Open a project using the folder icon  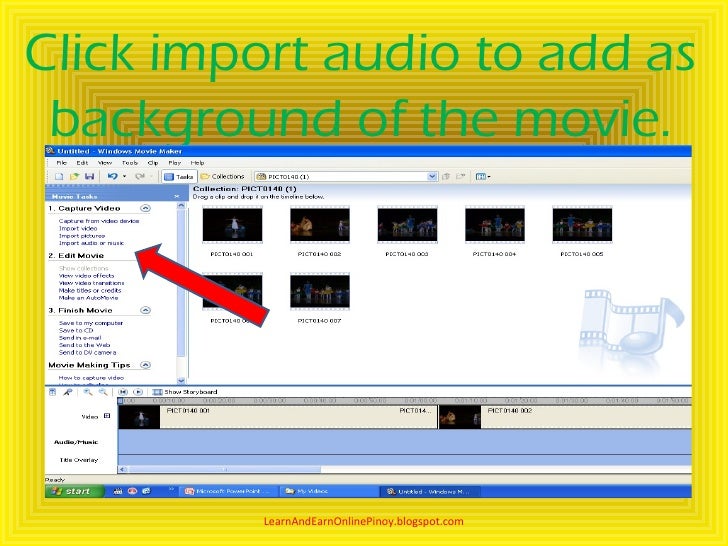(x=74, y=176)
